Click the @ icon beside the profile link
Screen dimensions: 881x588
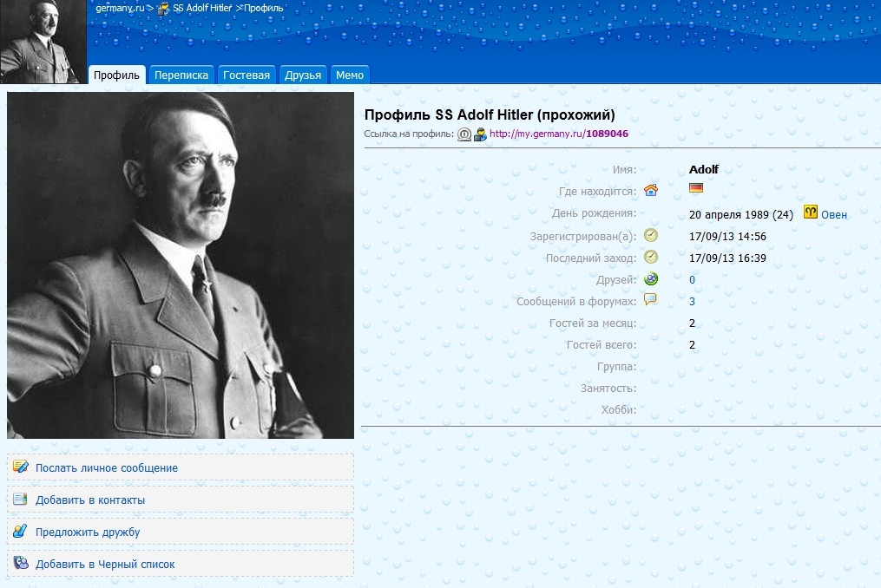click(464, 134)
